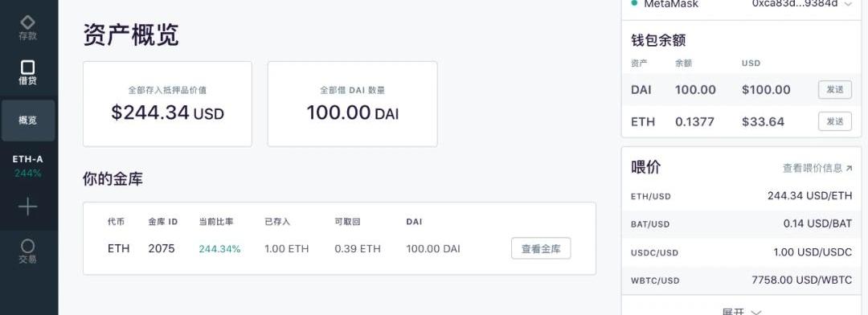Send ETH with its 发送 button
868x315 pixels.
835,121
